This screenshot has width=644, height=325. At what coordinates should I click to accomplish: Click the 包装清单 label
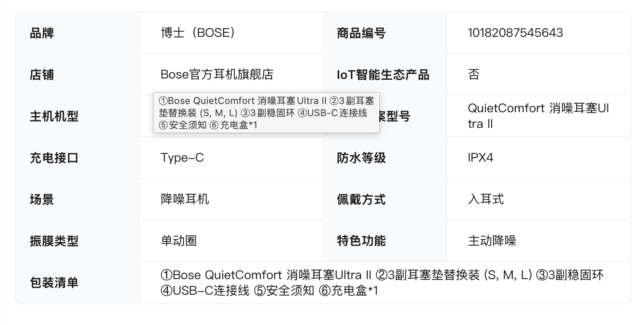pos(54,283)
